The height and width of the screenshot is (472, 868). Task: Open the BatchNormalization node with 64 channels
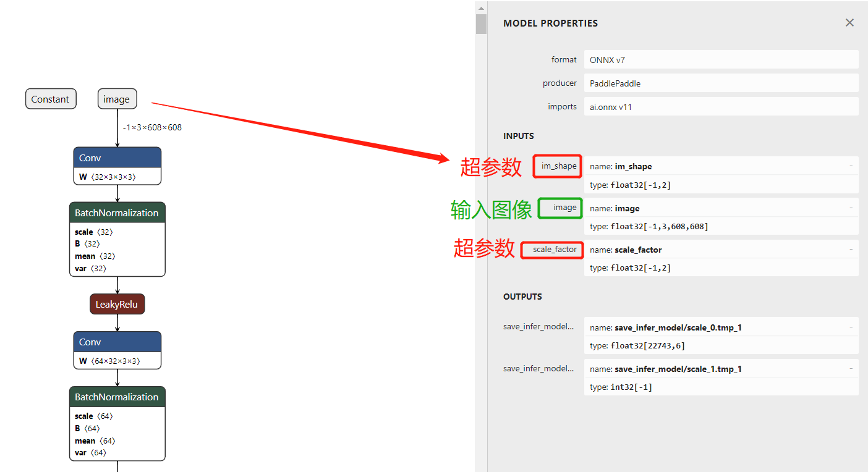point(117,397)
